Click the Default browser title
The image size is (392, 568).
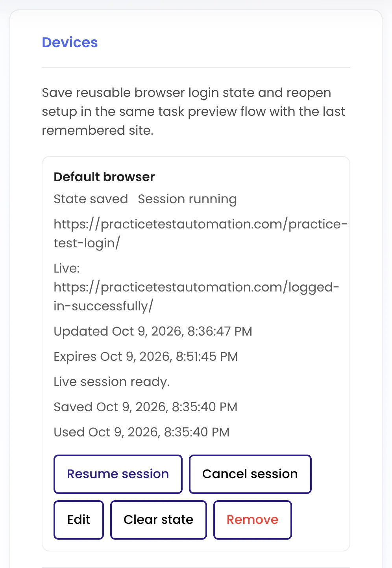(104, 177)
